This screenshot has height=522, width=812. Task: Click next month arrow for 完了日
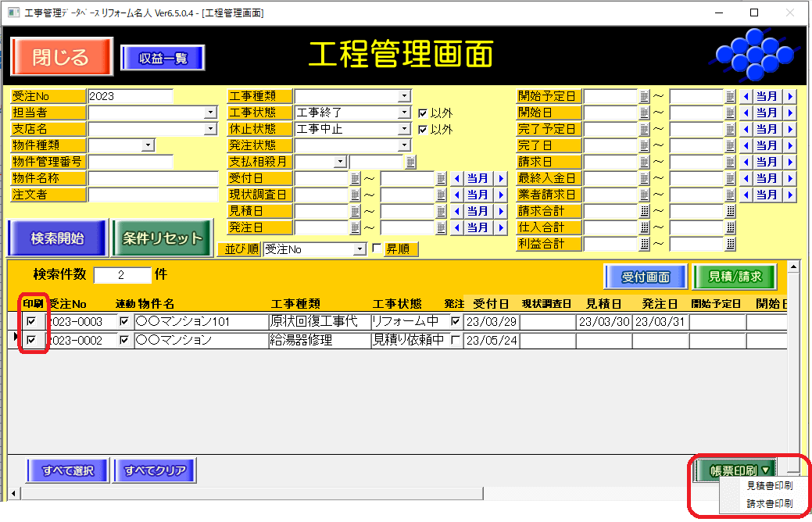[790, 145]
